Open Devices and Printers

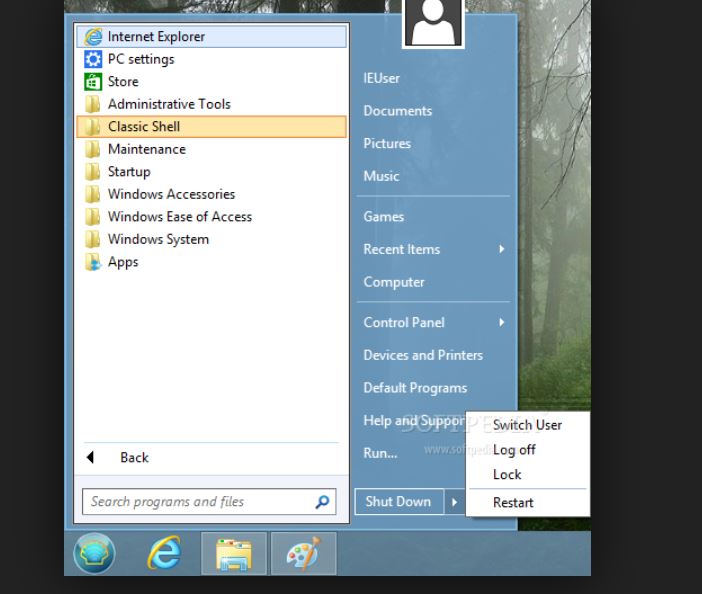click(423, 355)
